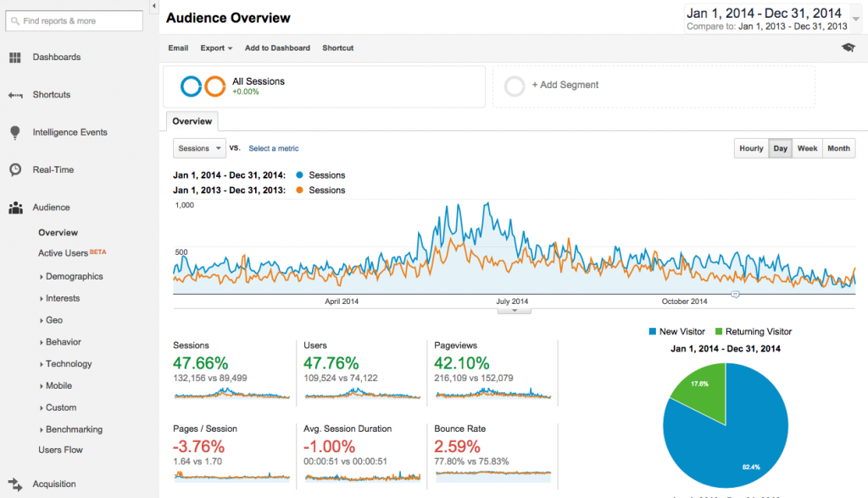Select the Shortcuts sidebar icon
868x498 pixels.
click(15, 94)
